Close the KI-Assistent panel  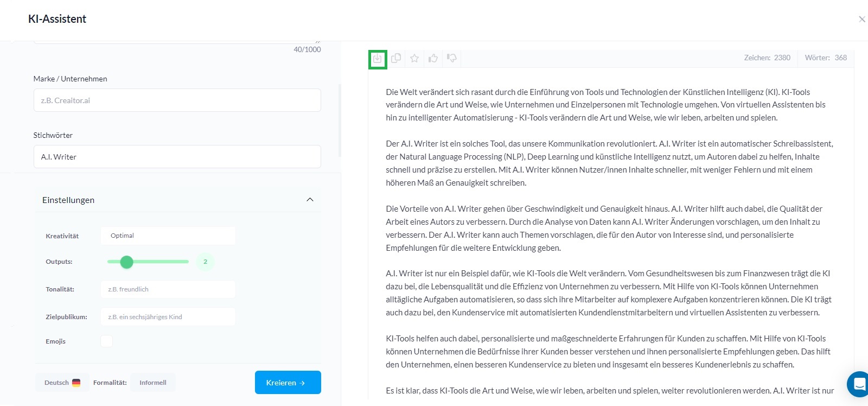[x=861, y=20]
